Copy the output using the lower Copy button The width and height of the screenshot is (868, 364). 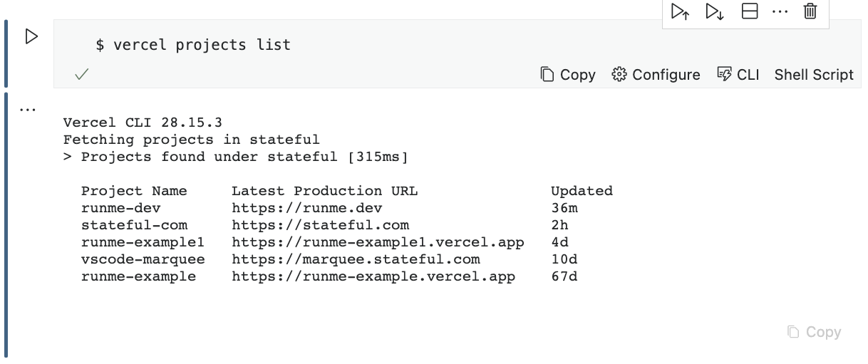814,332
